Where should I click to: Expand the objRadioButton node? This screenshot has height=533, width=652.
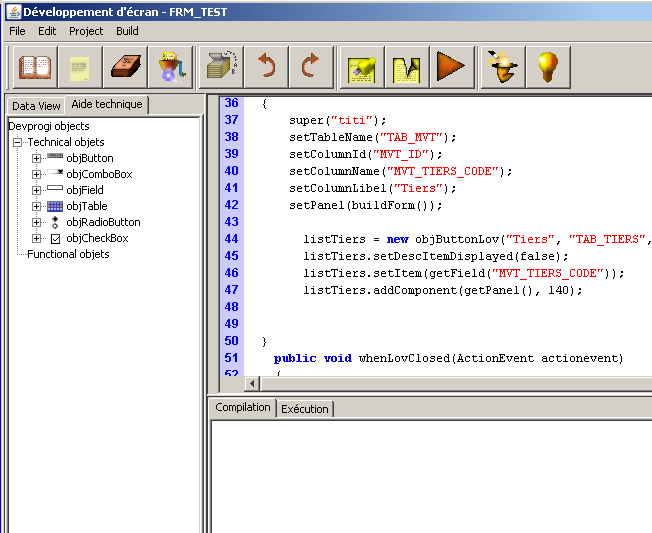37,222
